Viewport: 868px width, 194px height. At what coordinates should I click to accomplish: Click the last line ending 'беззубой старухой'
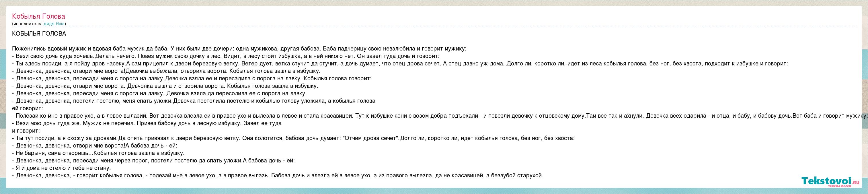(x=278, y=175)
